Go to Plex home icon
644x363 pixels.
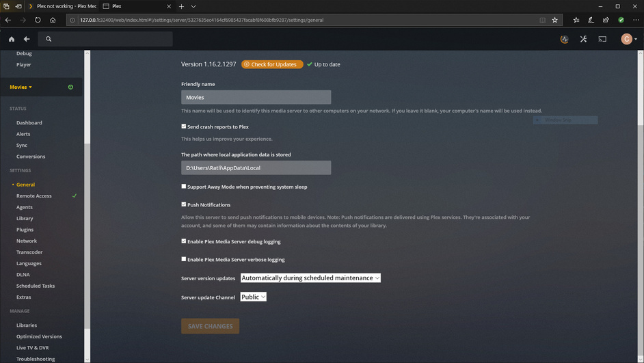[12, 39]
